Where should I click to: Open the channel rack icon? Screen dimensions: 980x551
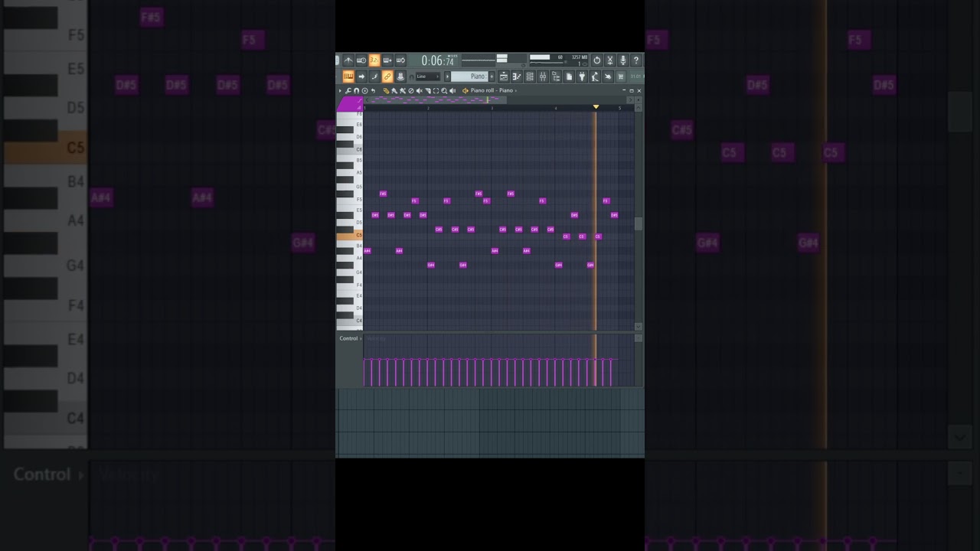(x=530, y=77)
